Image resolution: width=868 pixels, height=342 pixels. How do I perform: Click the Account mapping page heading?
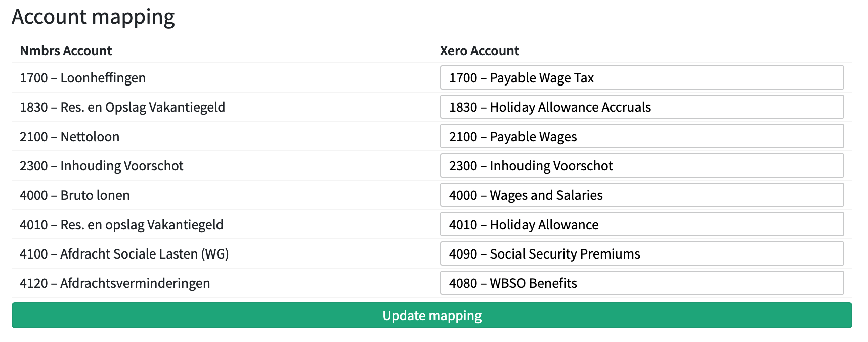coord(93,17)
